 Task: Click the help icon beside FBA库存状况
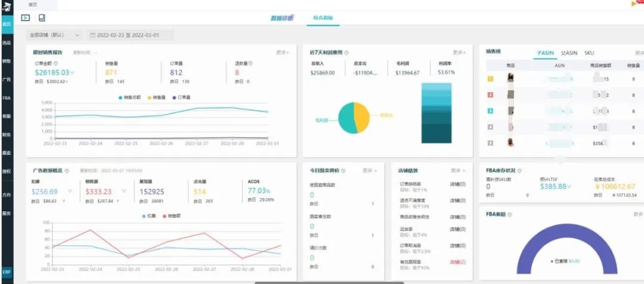(519, 171)
